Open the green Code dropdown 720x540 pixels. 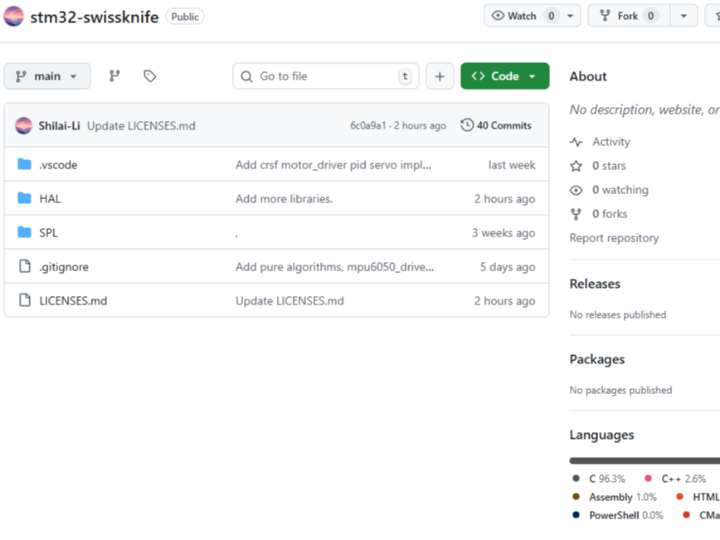[x=504, y=76]
